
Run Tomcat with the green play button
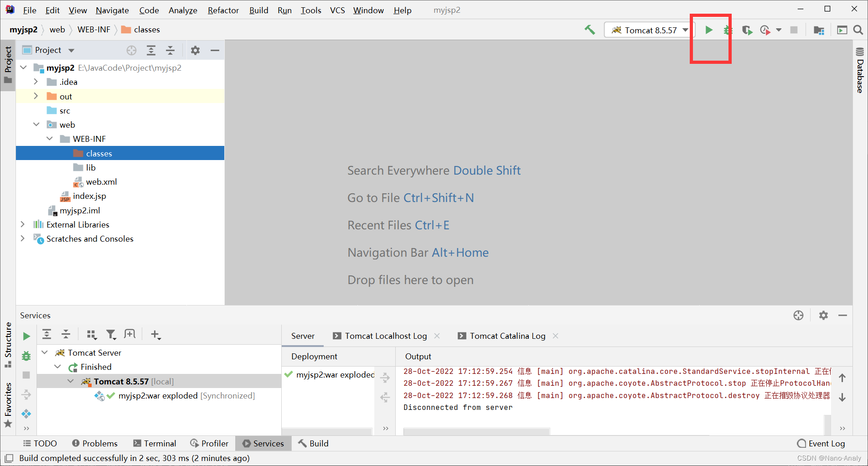click(x=708, y=30)
